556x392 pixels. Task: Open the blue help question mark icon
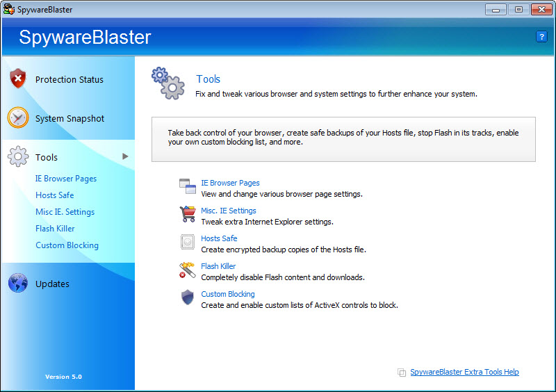[x=541, y=37]
